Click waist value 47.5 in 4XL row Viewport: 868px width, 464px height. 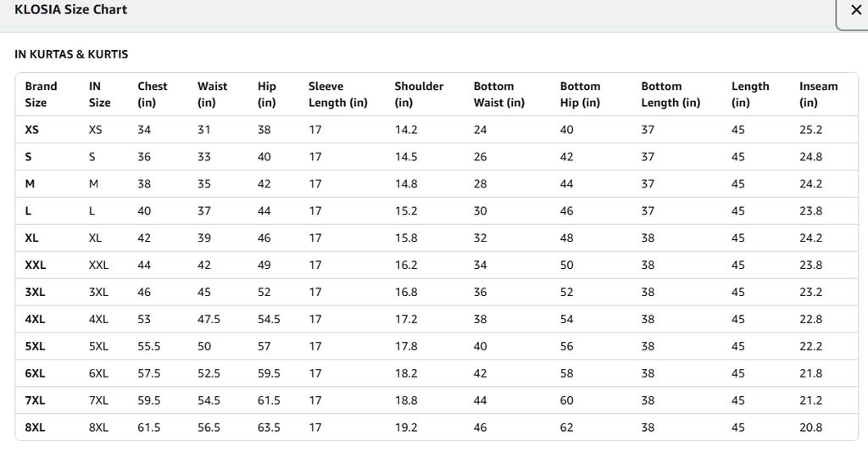[x=209, y=319]
